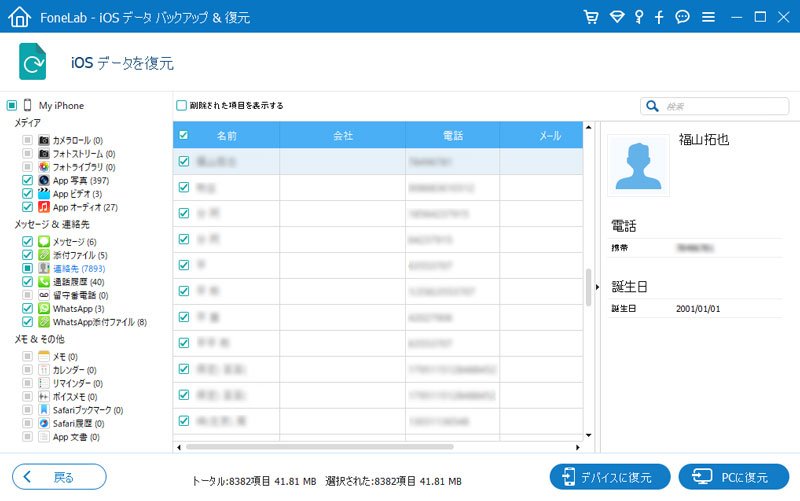Click the メッセージ green bubble icon

(44, 241)
